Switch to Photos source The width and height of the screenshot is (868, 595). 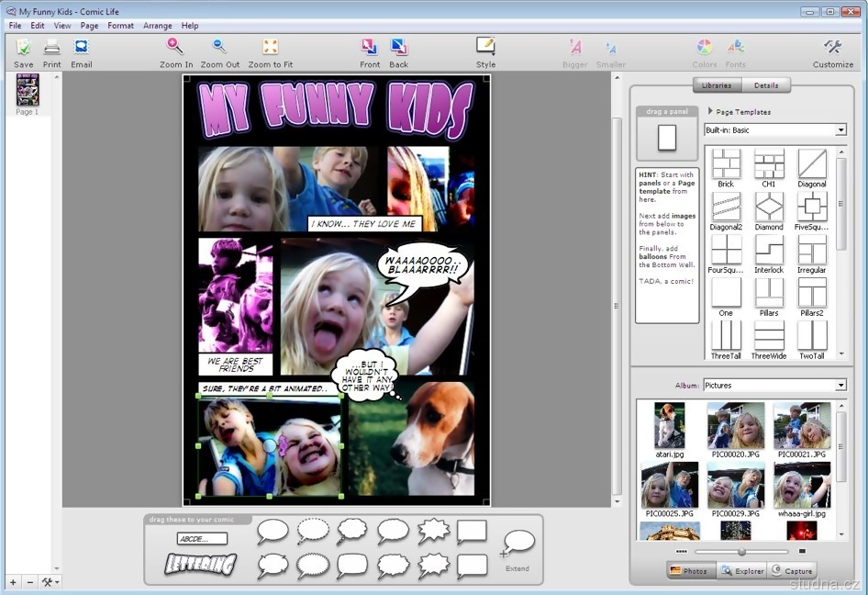coord(689,570)
